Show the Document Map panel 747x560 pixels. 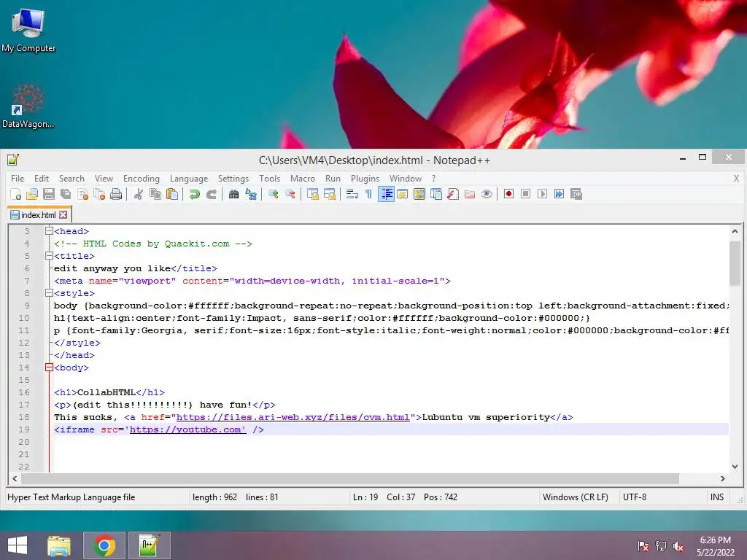pos(419,194)
